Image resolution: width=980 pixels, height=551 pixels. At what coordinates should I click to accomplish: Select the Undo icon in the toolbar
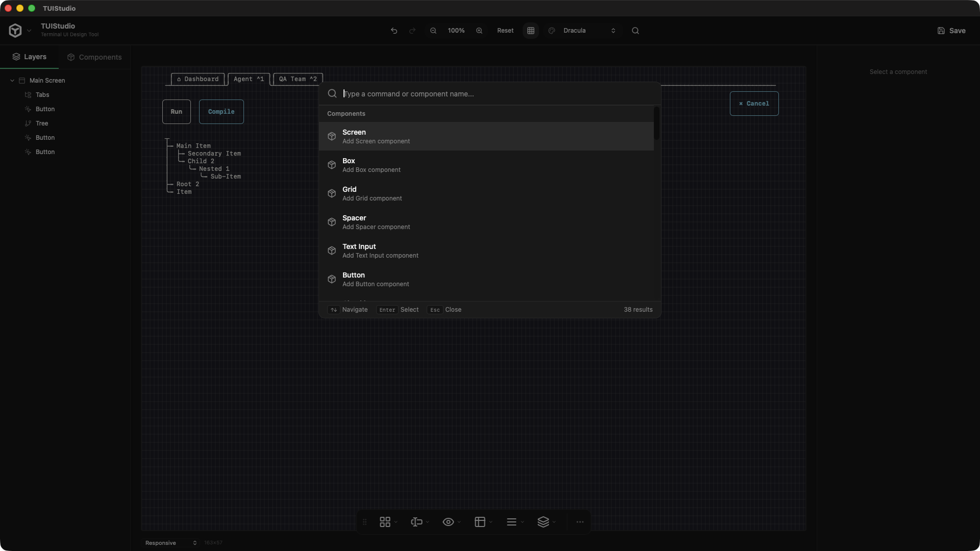pos(394,31)
